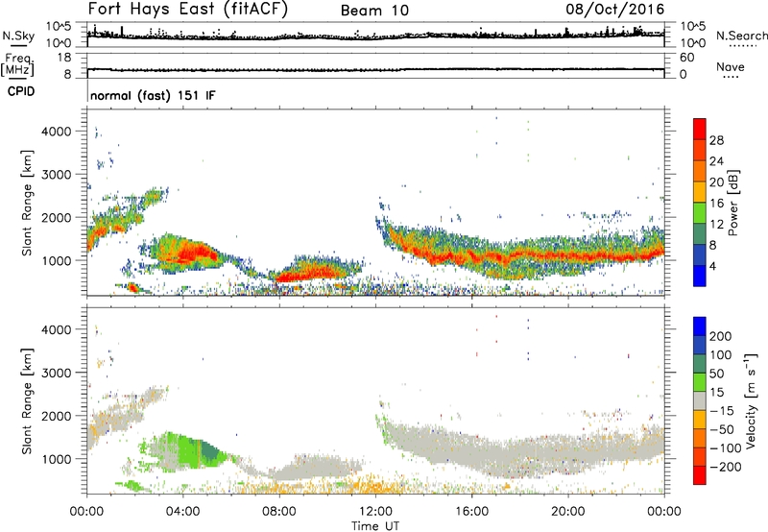
Task: Select the 'Time UT' axis title
Action: click(375, 526)
